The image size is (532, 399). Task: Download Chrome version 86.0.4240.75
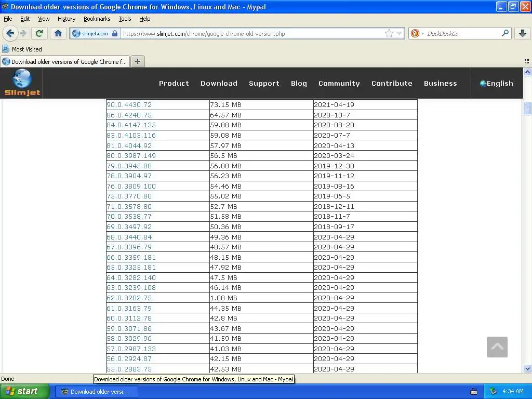tap(129, 115)
